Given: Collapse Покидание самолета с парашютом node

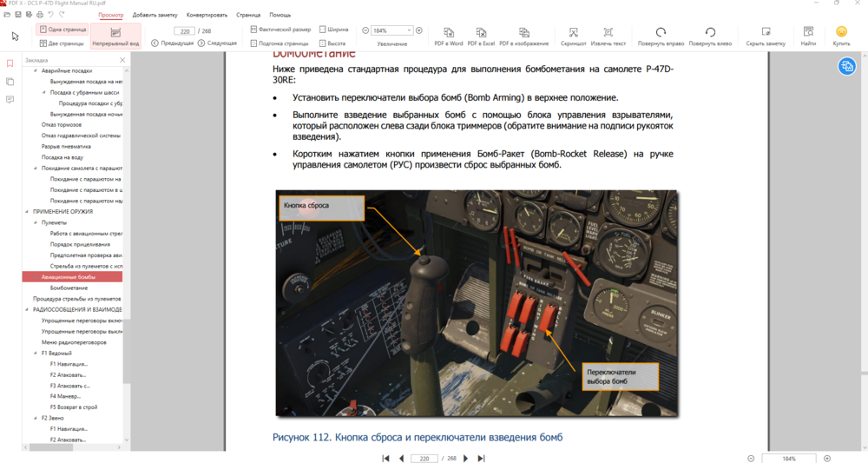Looking at the screenshot, I should tap(36, 169).
